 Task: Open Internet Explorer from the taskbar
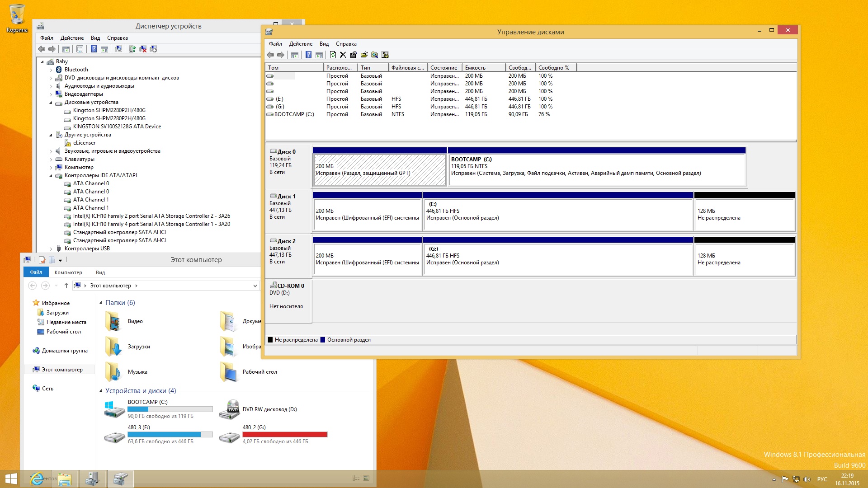37,479
